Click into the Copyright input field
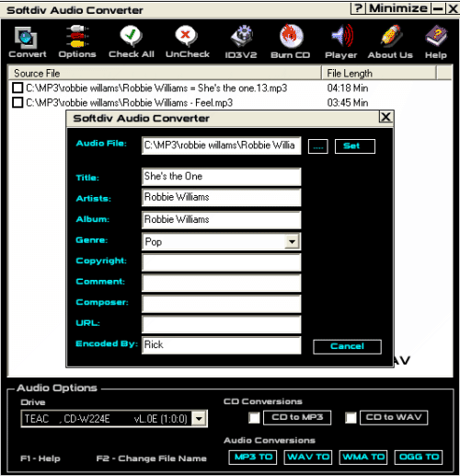The width and height of the screenshot is (460, 476). tap(221, 262)
